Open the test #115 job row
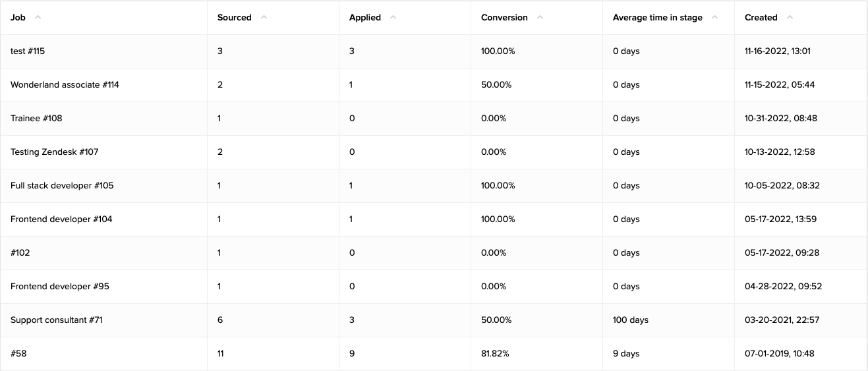This screenshot has height=371, width=868. coord(28,51)
